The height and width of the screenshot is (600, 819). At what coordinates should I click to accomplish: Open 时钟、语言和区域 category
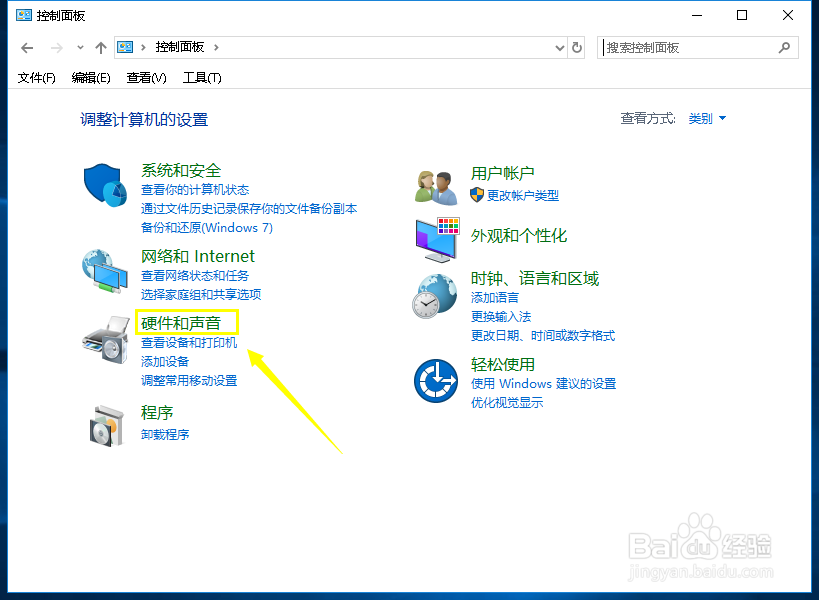(x=535, y=278)
